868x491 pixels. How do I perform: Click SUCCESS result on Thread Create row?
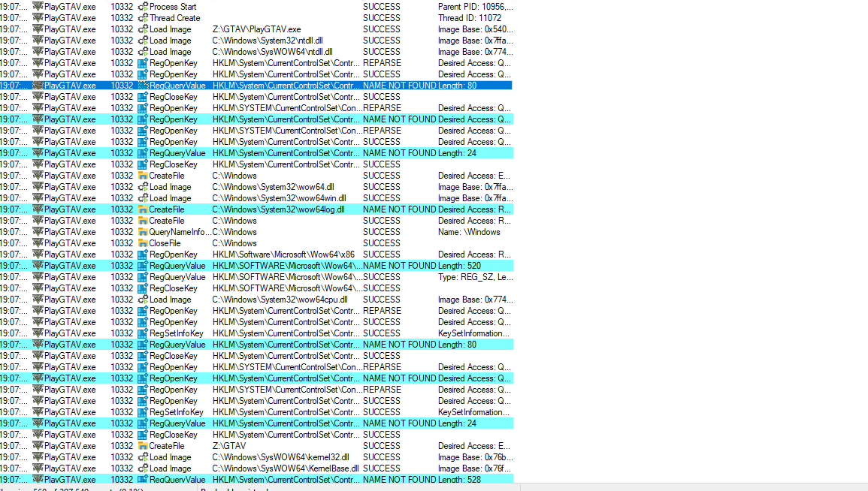tap(382, 18)
